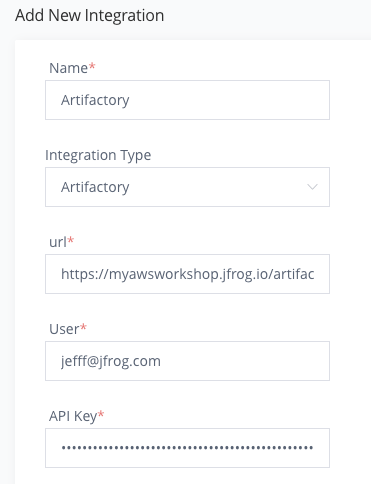This screenshot has width=371, height=484.
Task: Click the Add New Integration heading
Action: [x=90, y=16]
